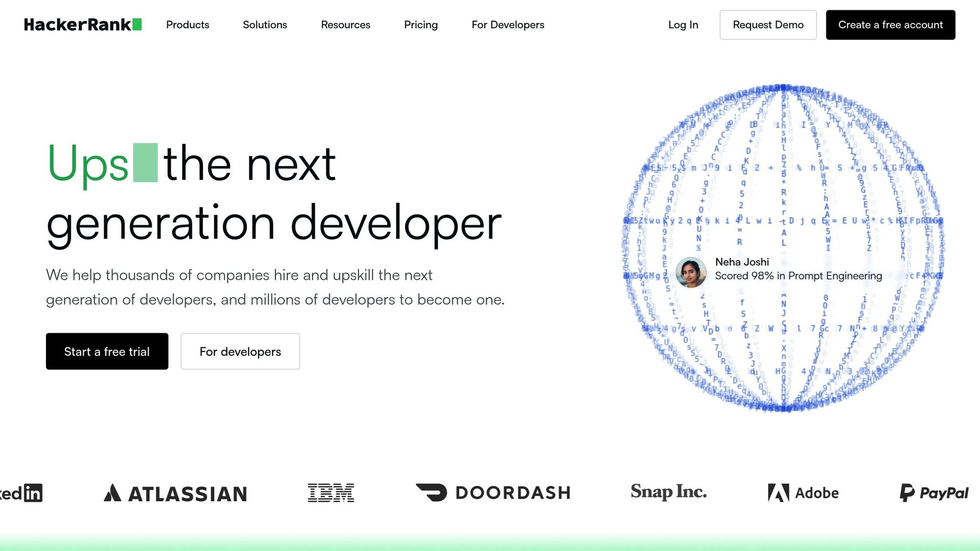Click the 'We help thousands of companies' paragraph
This screenshot has height=551, width=980.
coord(276,287)
